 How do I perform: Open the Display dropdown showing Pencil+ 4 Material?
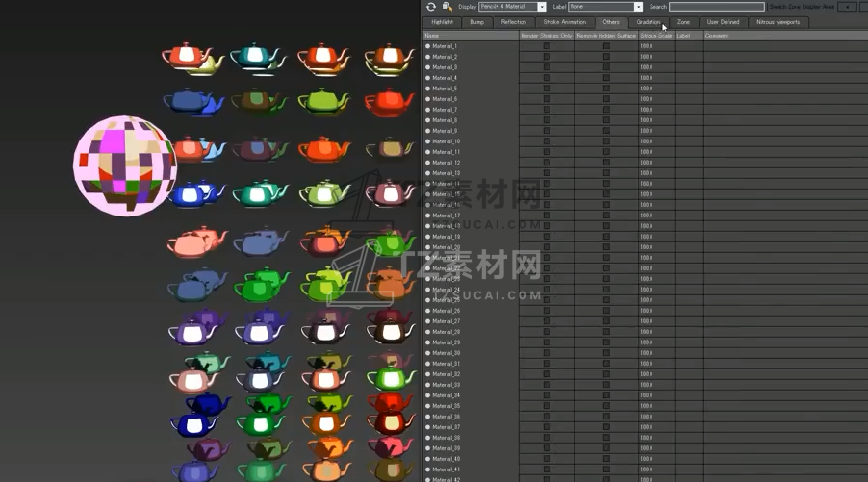coord(512,7)
